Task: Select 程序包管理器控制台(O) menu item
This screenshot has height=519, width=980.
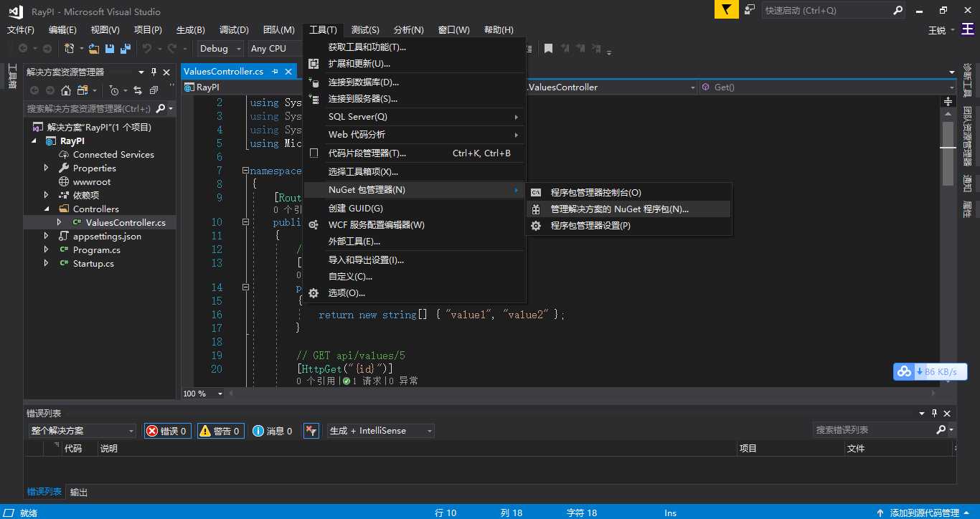Action: click(x=628, y=192)
